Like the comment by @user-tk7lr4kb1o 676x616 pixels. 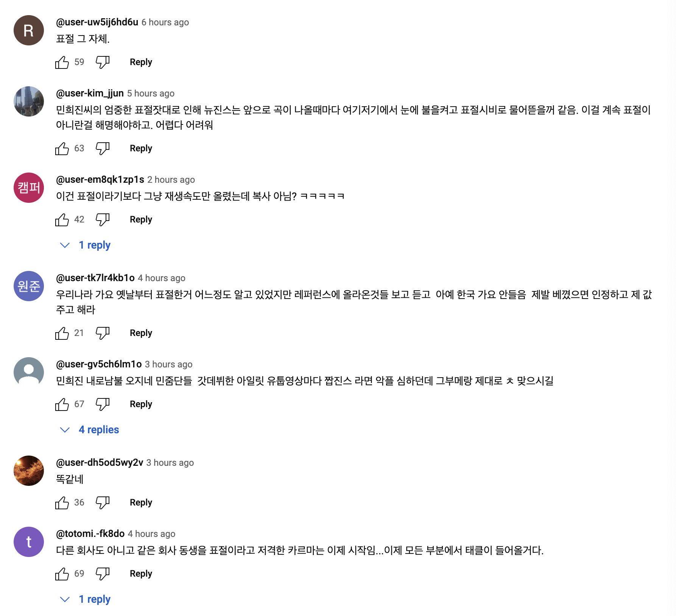62,333
